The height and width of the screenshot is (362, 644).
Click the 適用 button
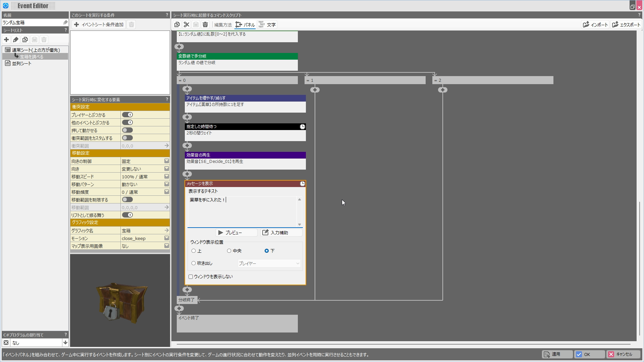pyautogui.click(x=557, y=354)
